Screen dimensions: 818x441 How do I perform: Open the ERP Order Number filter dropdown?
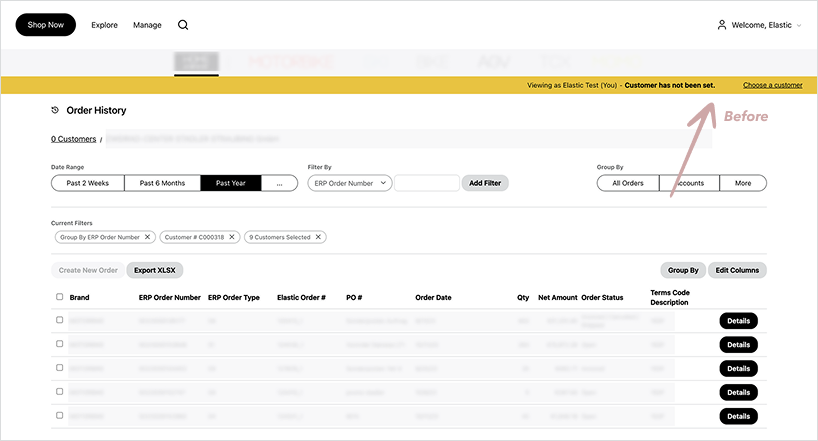point(349,183)
